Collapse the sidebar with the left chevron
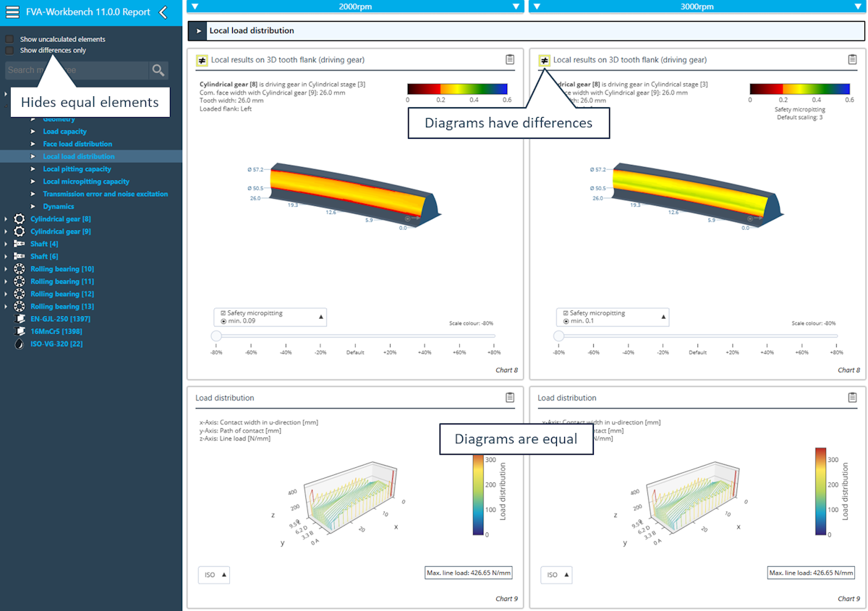The width and height of the screenshot is (868, 611). (163, 12)
